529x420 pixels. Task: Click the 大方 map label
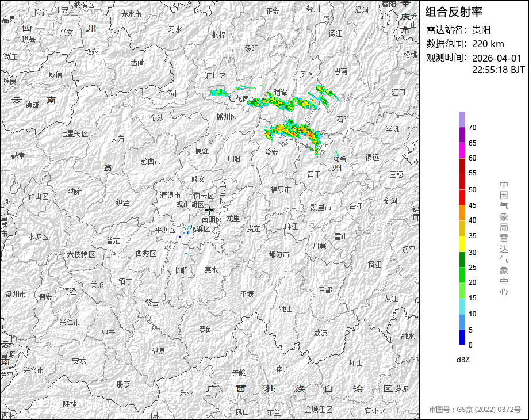click(x=117, y=139)
